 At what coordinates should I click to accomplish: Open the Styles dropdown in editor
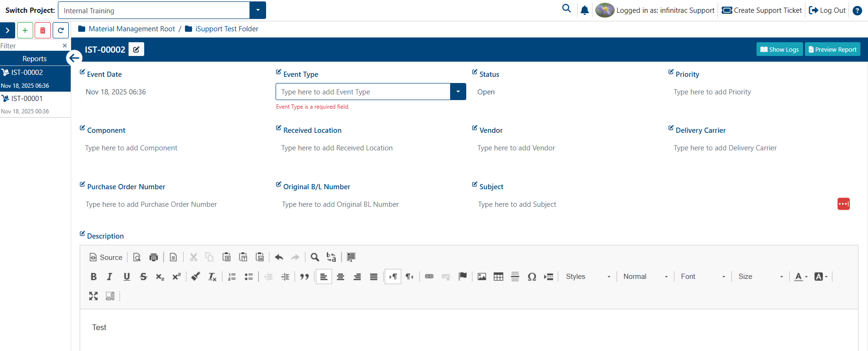[588, 277]
